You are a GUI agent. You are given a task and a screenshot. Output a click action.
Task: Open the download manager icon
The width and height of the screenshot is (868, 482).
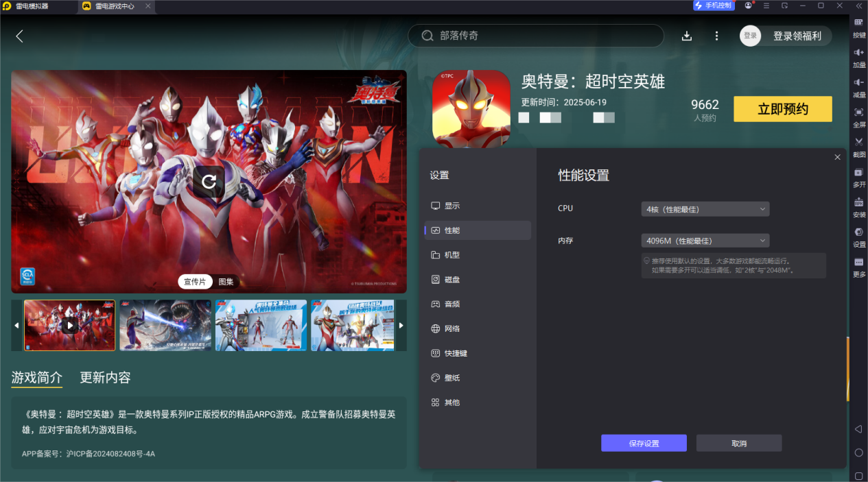click(687, 36)
